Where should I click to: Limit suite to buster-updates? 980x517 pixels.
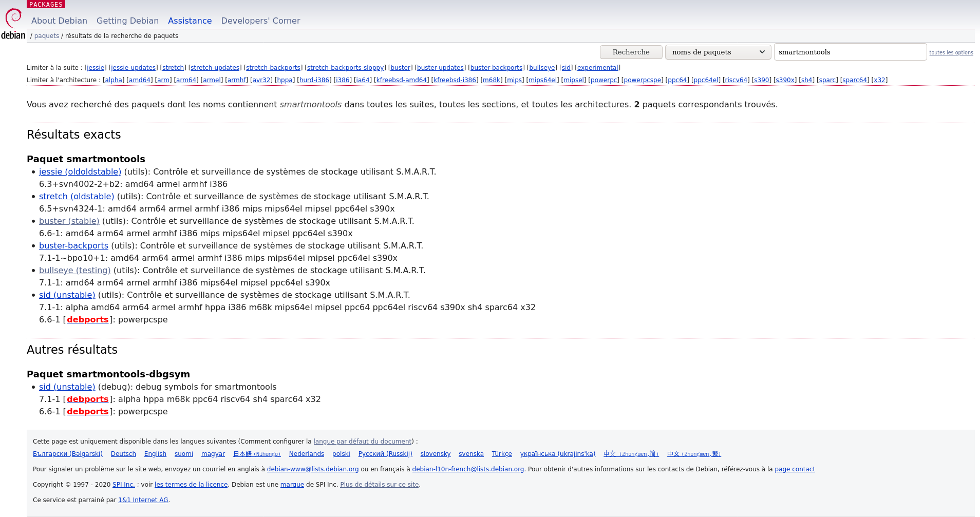440,68
